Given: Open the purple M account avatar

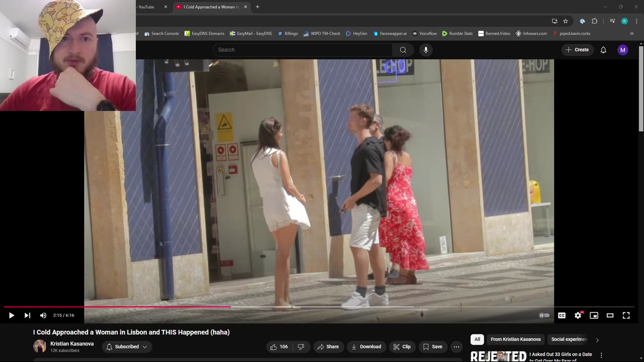Looking at the screenshot, I should click(623, 50).
